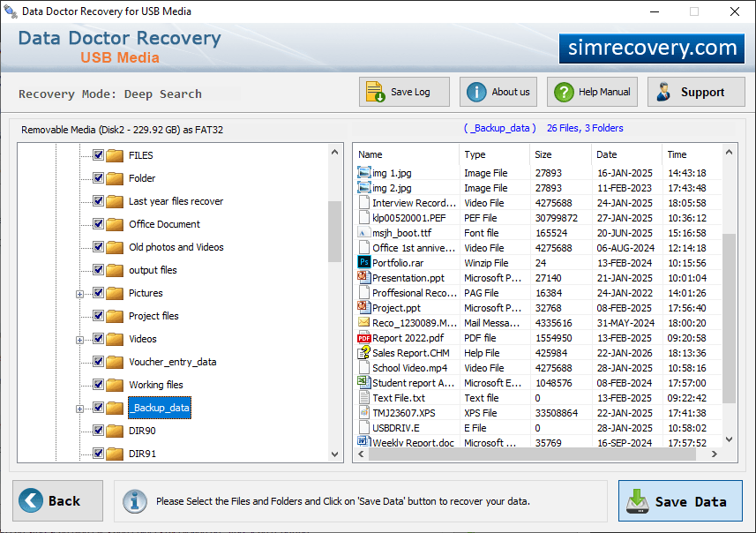756x533 pixels.
Task: Click the Text File.txt document icon
Action: tap(364, 397)
